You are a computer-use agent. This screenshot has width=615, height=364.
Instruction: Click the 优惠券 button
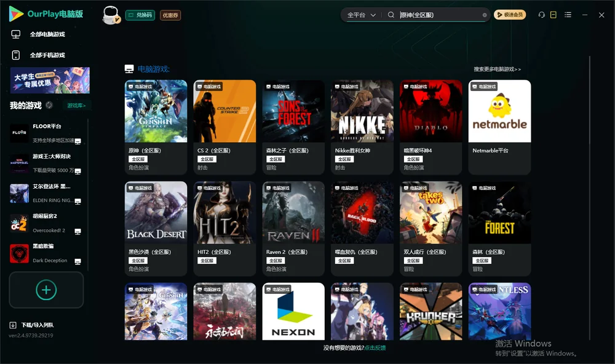tap(170, 15)
